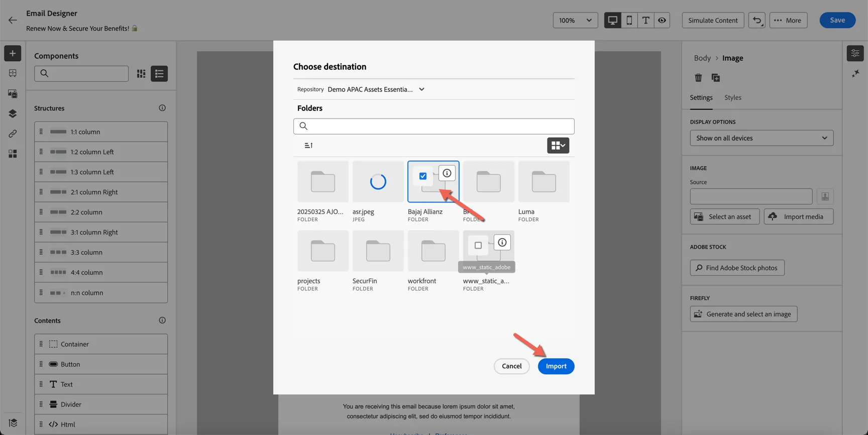Screen dimensions: 868x435
Task: Open the layers navigation tree icon
Action: [13, 114]
